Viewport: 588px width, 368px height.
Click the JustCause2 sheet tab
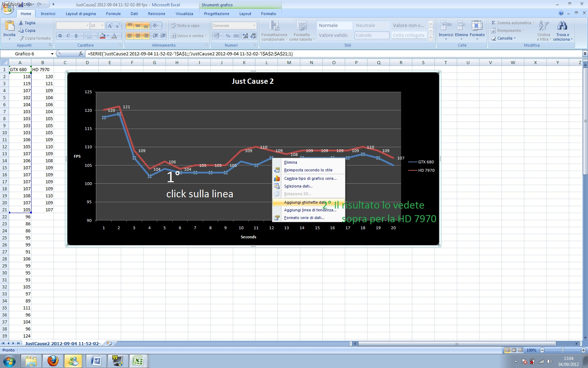(63, 343)
